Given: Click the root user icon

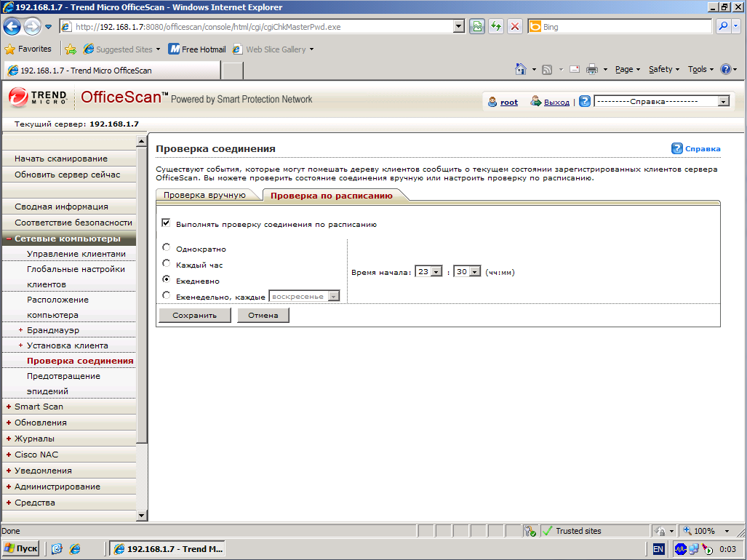Looking at the screenshot, I should (492, 102).
